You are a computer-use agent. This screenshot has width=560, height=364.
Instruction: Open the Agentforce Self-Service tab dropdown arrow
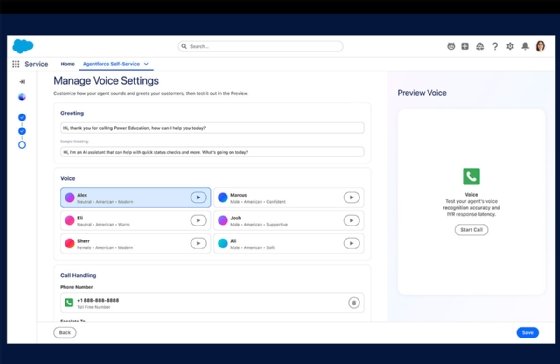[146, 64]
